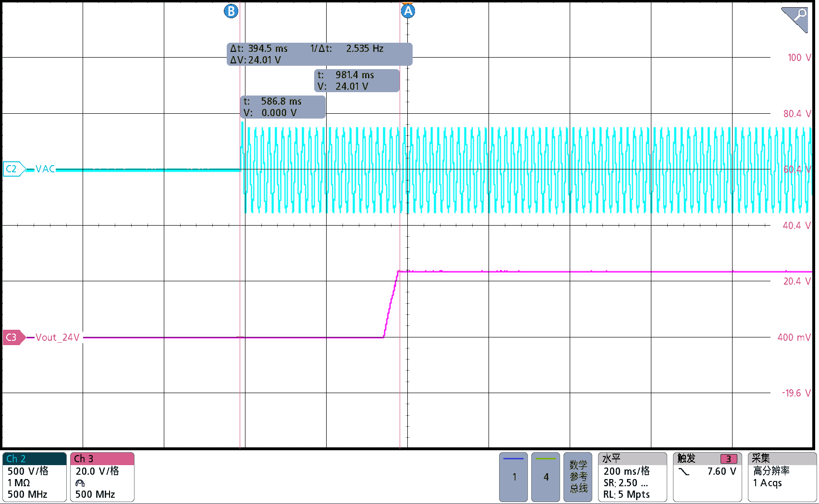Click RL: 5 Mpts record length
Viewport: 819px width, 504px height.
626,494
